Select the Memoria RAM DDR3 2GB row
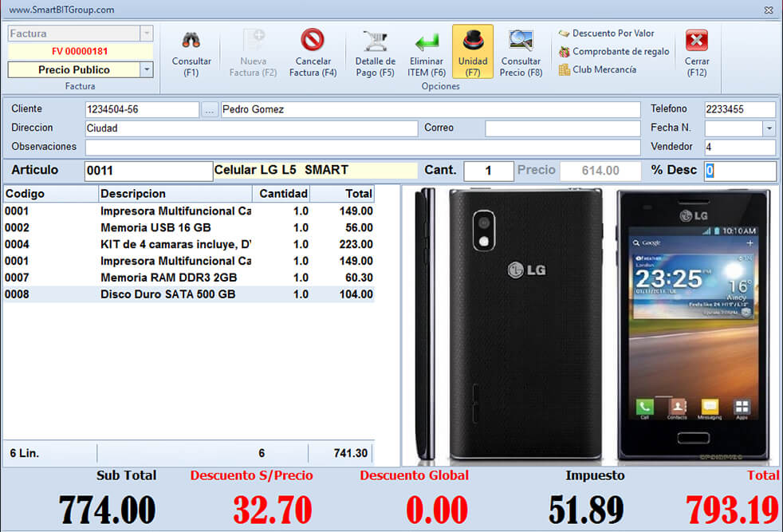The height and width of the screenshot is (532, 783). click(189, 278)
